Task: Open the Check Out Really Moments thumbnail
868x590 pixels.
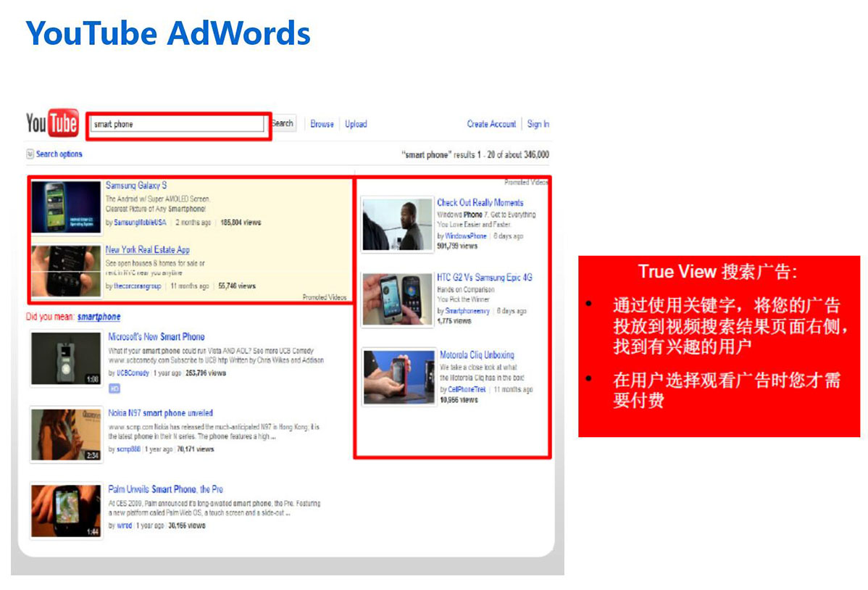Action: coord(398,225)
